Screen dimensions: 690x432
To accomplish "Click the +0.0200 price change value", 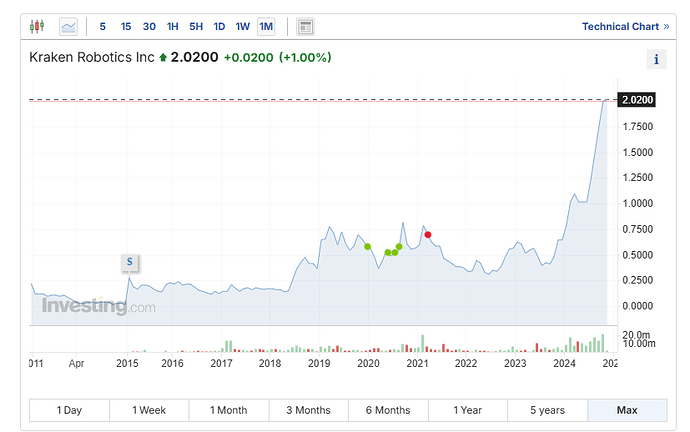I will [x=249, y=58].
